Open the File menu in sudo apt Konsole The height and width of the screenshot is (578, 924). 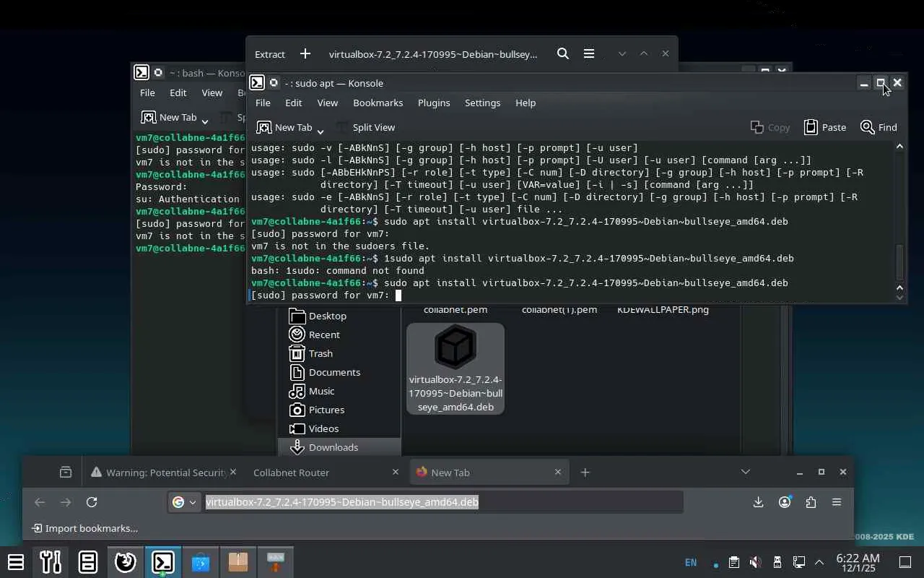point(263,103)
